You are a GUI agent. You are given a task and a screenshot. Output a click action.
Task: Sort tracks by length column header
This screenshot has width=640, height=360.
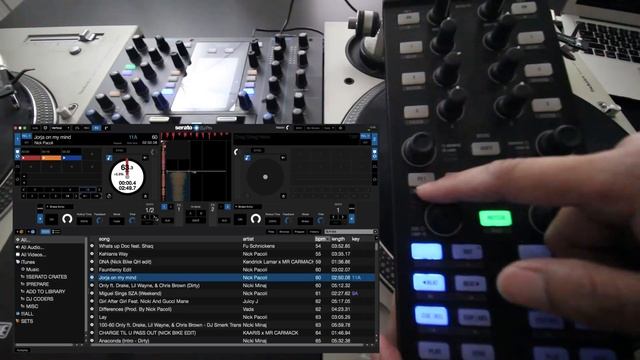click(x=338, y=239)
